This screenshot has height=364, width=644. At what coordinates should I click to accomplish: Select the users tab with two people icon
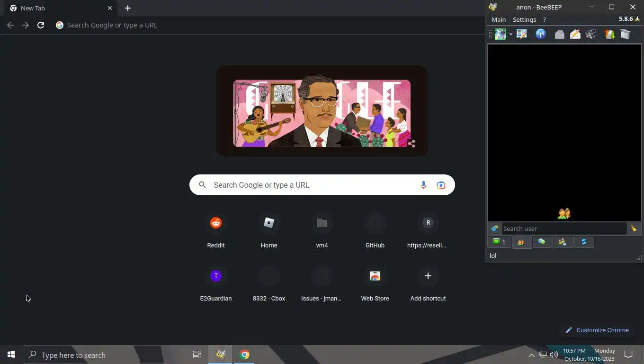coord(521,242)
